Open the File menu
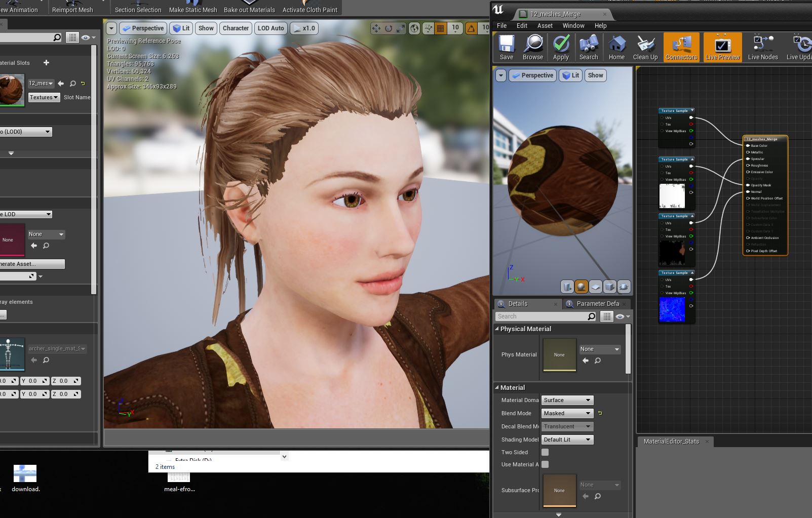This screenshot has width=812, height=518. pyautogui.click(x=501, y=25)
